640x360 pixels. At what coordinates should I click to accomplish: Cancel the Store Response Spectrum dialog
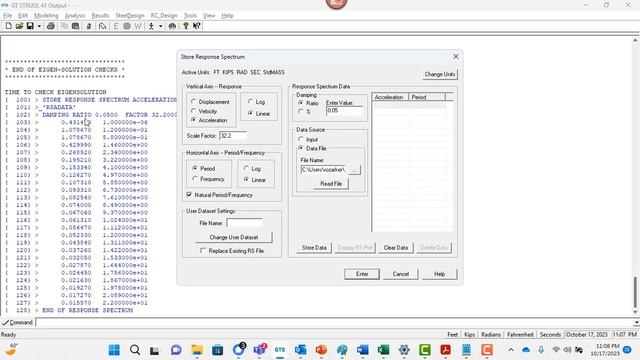400,274
